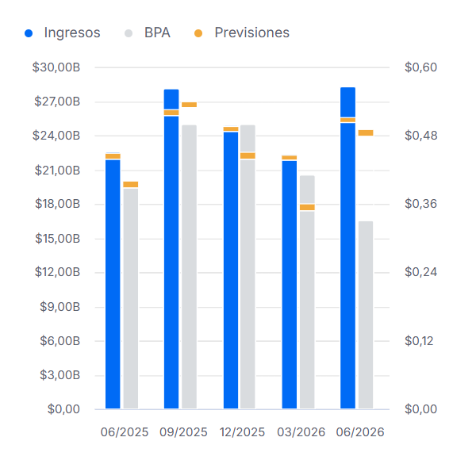Select the gray BPA bar for 06/2025
The height and width of the screenshot is (464, 476).
point(131,298)
